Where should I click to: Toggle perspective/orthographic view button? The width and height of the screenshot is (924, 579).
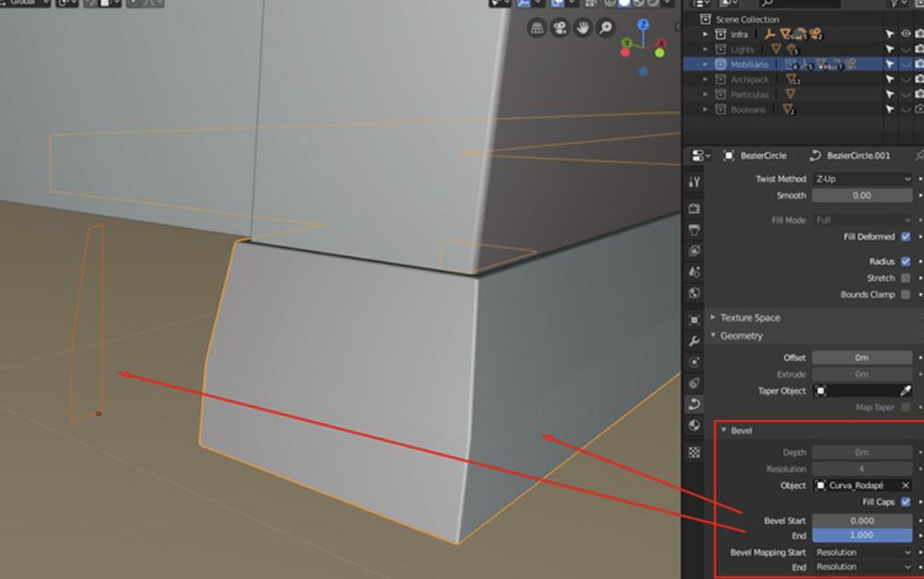537,28
